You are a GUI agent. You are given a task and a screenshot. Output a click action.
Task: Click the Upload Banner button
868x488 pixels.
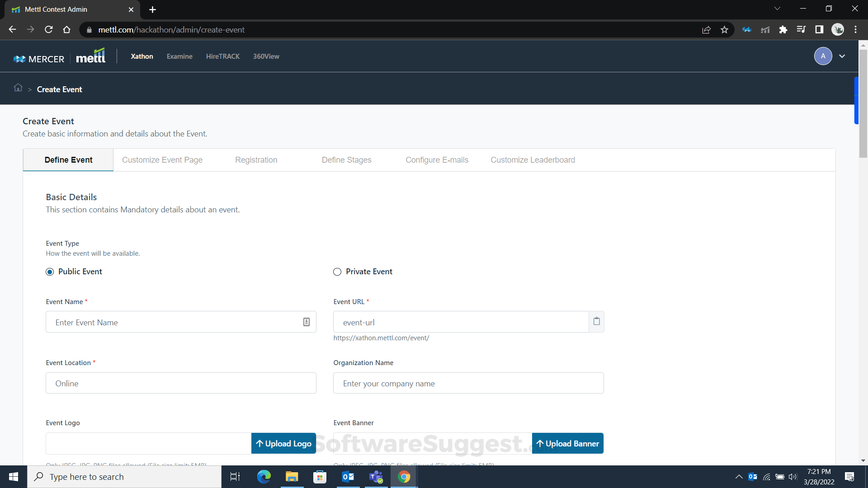pyautogui.click(x=568, y=443)
